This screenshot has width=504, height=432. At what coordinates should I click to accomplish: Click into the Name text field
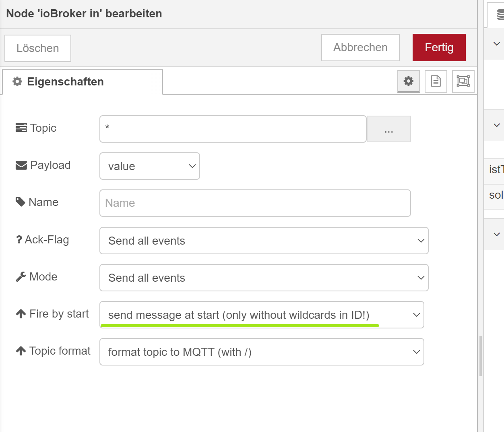[x=255, y=203]
